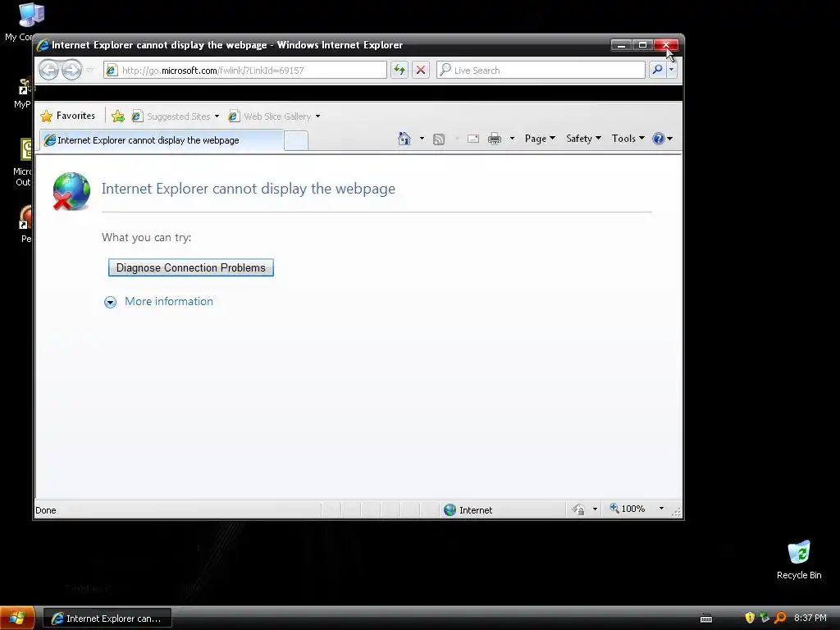Click the security shield tray icon

point(750,619)
